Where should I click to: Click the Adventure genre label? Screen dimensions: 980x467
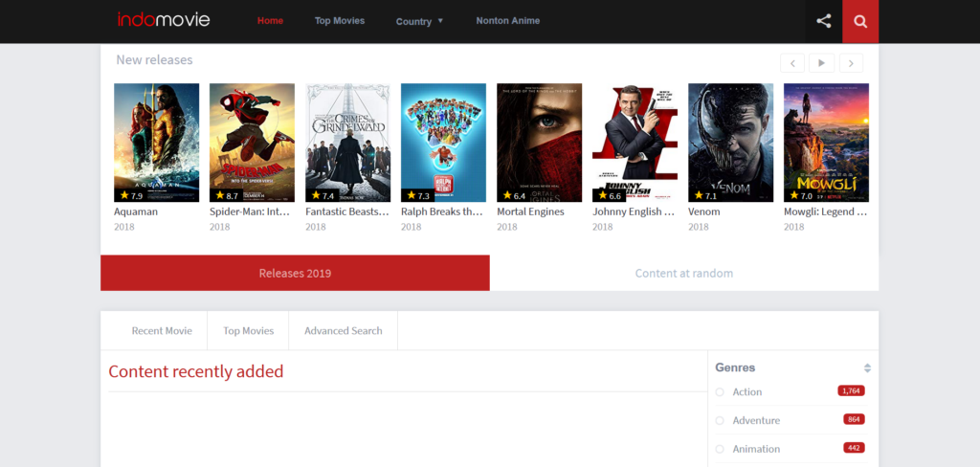pyautogui.click(x=756, y=421)
